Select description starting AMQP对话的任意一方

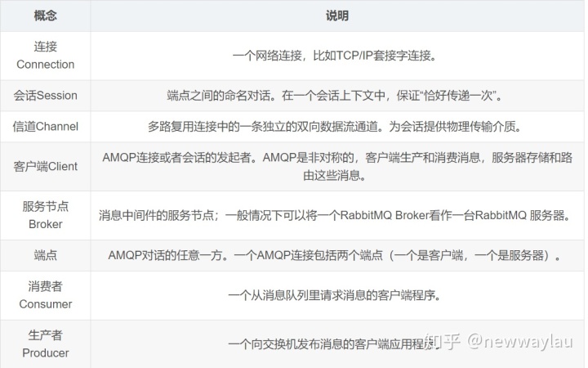point(337,255)
